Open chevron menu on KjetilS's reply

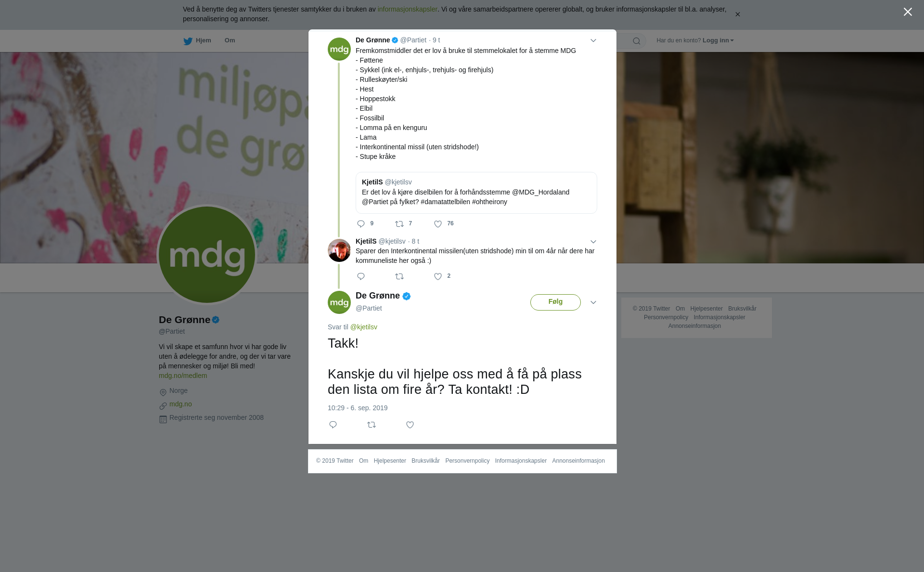click(x=593, y=242)
